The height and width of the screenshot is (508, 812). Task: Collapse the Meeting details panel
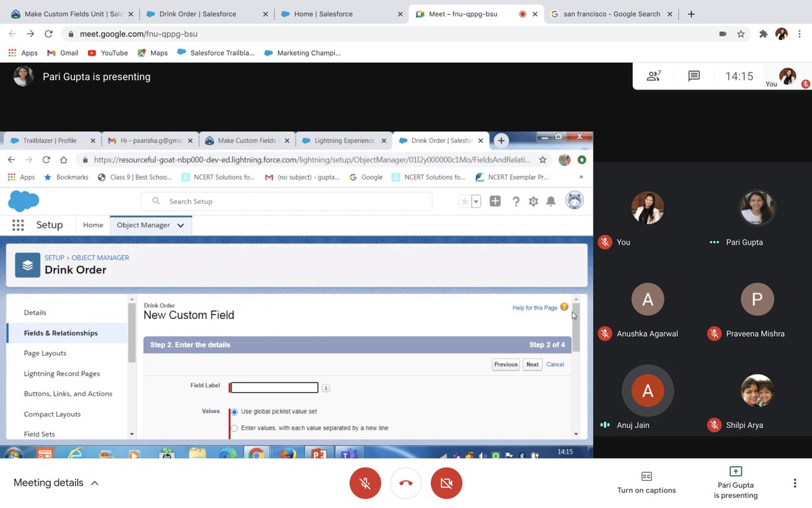coord(95,483)
